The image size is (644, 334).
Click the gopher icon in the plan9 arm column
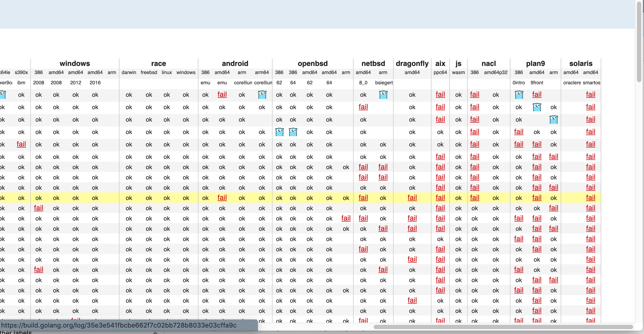(554, 120)
